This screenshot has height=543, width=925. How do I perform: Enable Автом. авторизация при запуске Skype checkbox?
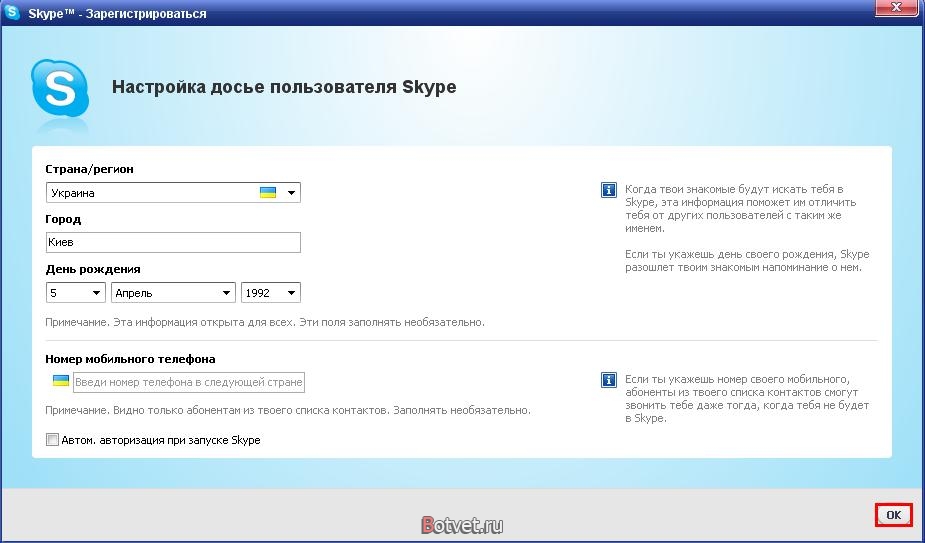click(53, 440)
